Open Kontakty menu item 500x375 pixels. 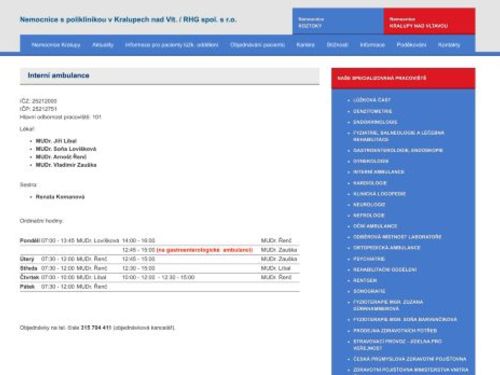(449, 45)
